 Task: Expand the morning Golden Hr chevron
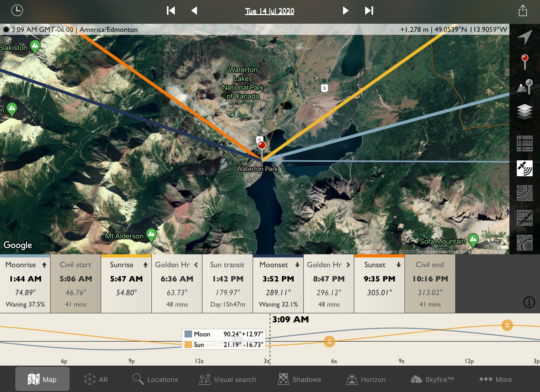point(196,265)
